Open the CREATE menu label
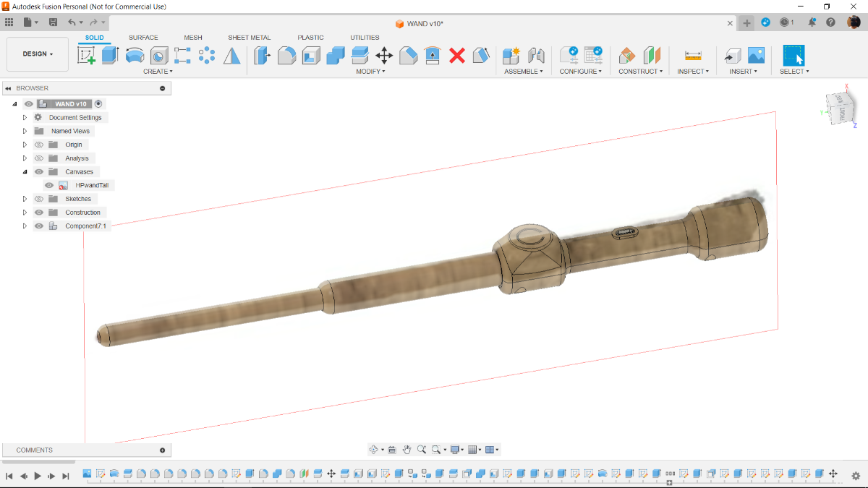The height and width of the screenshot is (488, 868). point(158,72)
